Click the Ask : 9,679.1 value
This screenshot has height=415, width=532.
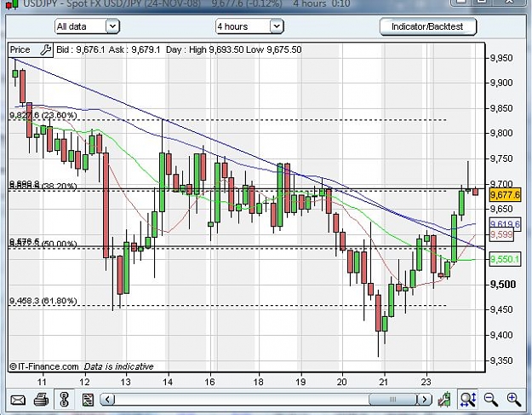click(134, 50)
